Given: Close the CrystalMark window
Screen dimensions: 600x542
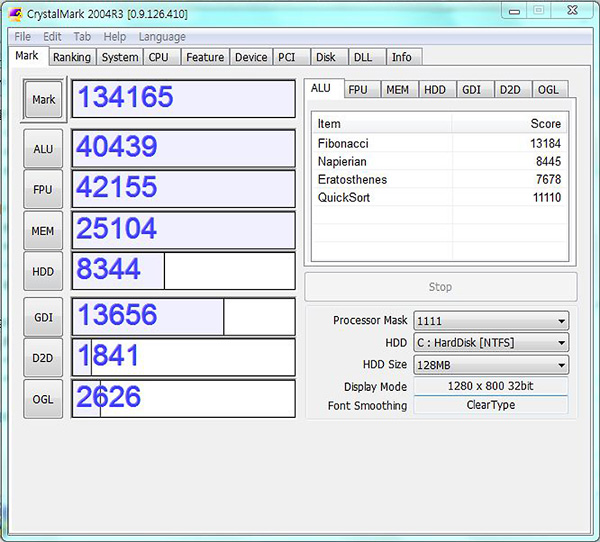Looking at the screenshot, I should pyautogui.click(x=572, y=11).
